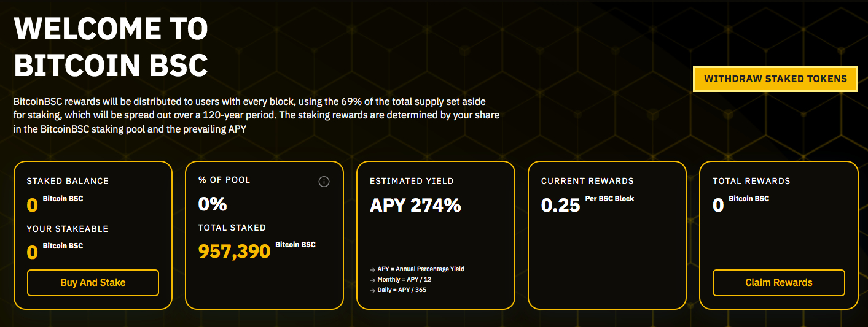Click the Your Stakeable heading
868x327 pixels.
tap(68, 229)
